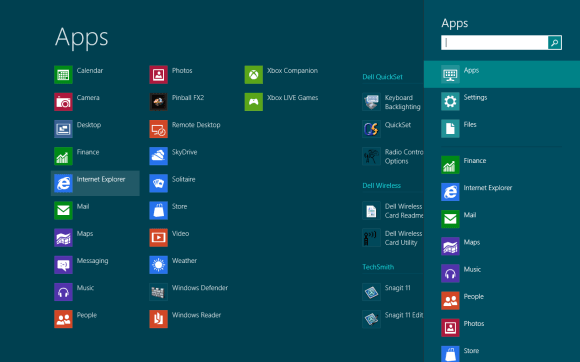Open the Windows Defender icon
Screen dimensions: 580x362
pos(158,292)
